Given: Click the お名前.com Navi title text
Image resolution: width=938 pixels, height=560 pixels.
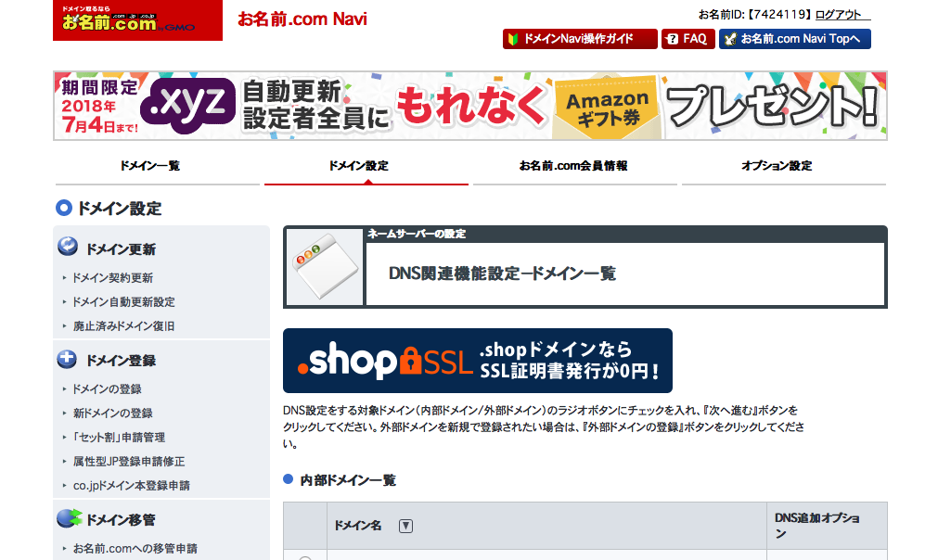Looking at the screenshot, I should pos(302,19).
